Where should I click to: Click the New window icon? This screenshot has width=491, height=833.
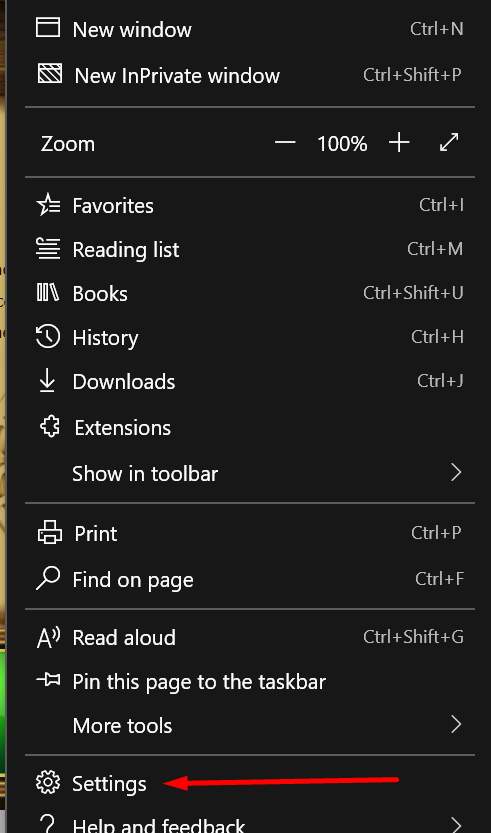48,27
